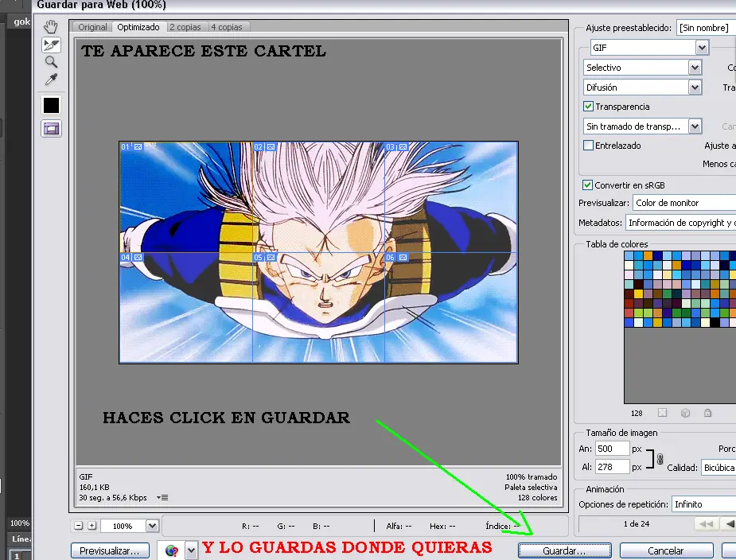
Task: Enable the Entrelazado checkbox
Action: tap(588, 146)
